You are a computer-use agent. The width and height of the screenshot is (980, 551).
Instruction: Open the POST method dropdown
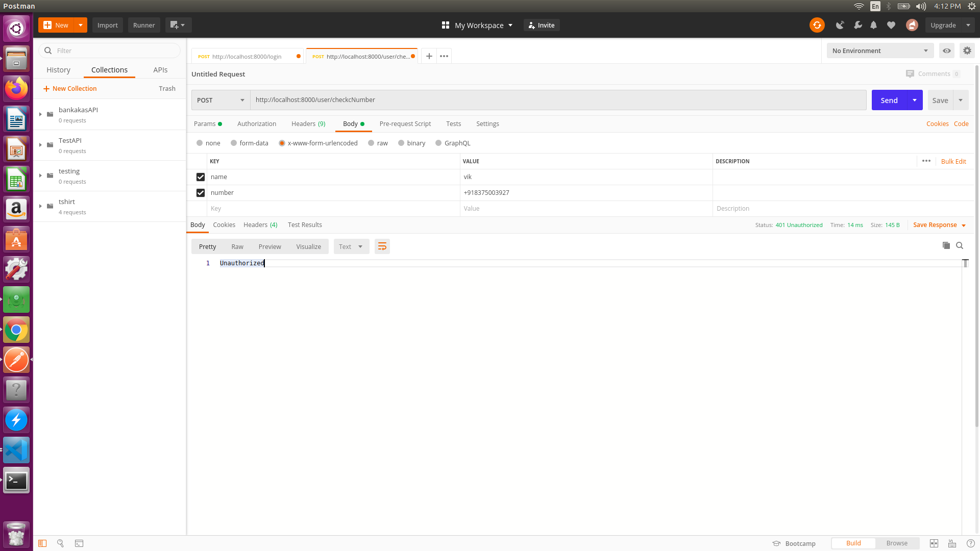tap(220, 100)
